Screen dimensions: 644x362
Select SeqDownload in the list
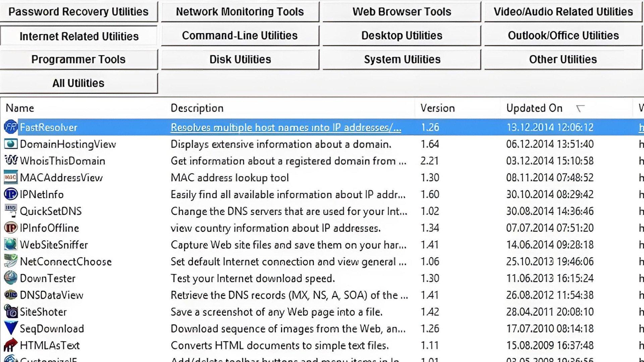point(52,328)
